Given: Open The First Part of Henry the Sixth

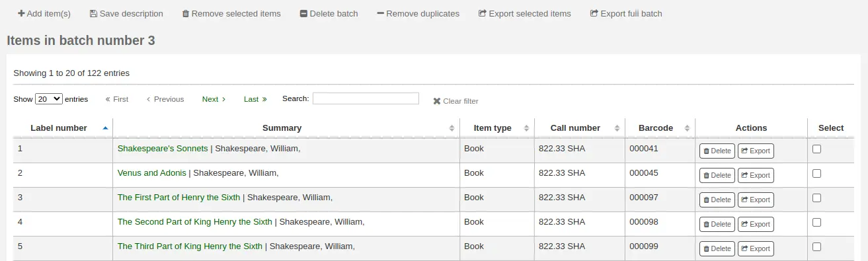Looking at the screenshot, I should click(x=179, y=198).
